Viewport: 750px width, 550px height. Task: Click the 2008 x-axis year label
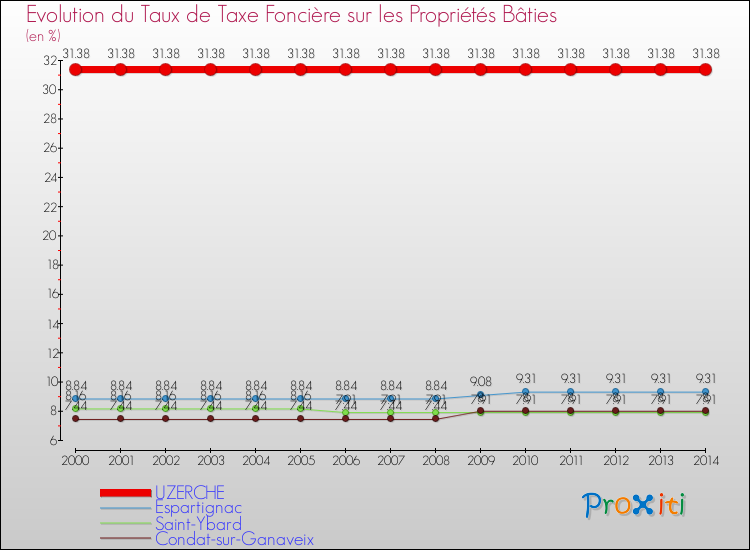[x=436, y=461]
